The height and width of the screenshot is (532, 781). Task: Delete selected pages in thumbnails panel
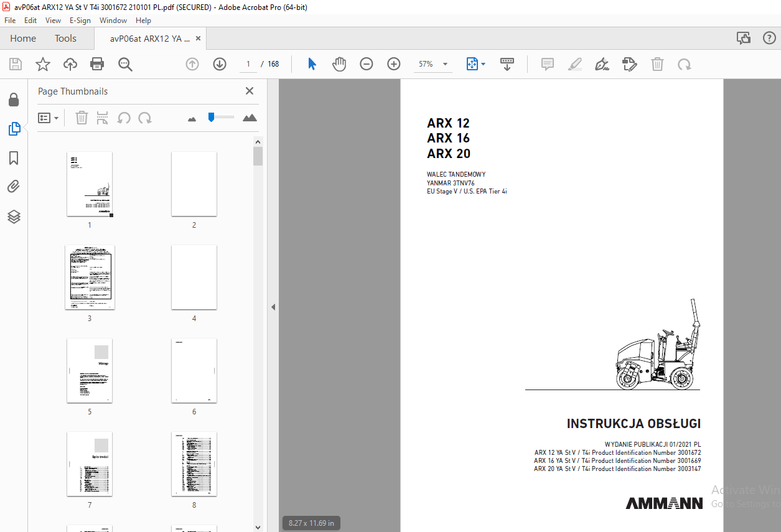(x=82, y=118)
